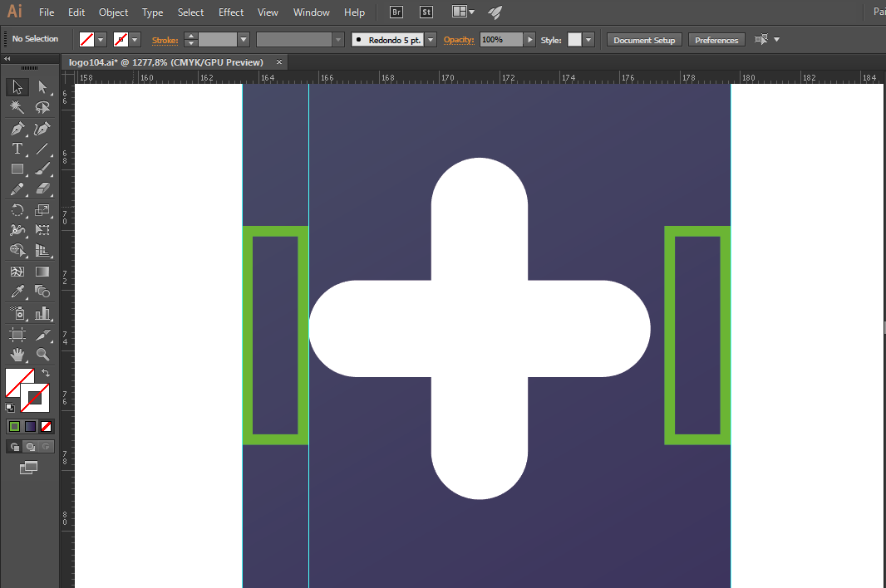
Task: Select the Pencil tool
Action: (17, 189)
